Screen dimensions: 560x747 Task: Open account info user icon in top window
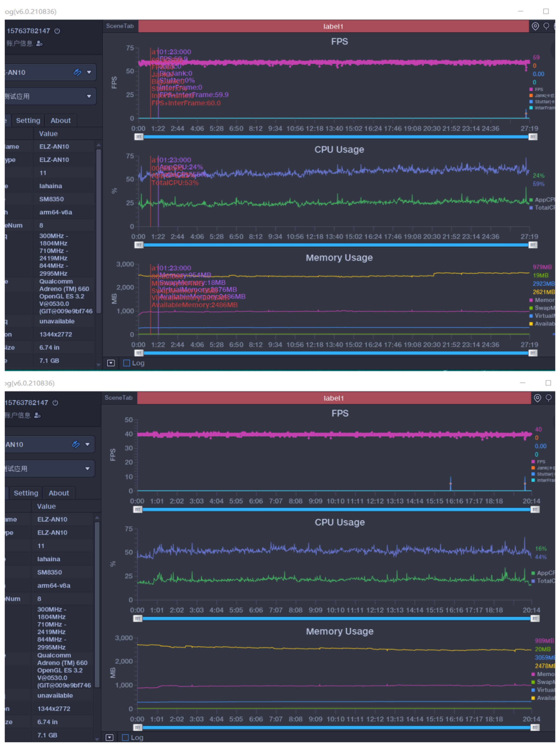(39, 43)
